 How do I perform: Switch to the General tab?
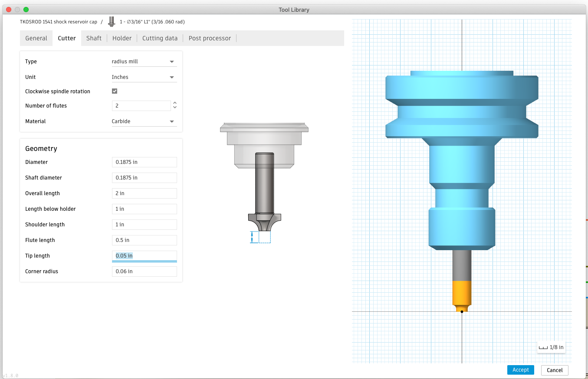click(x=36, y=38)
